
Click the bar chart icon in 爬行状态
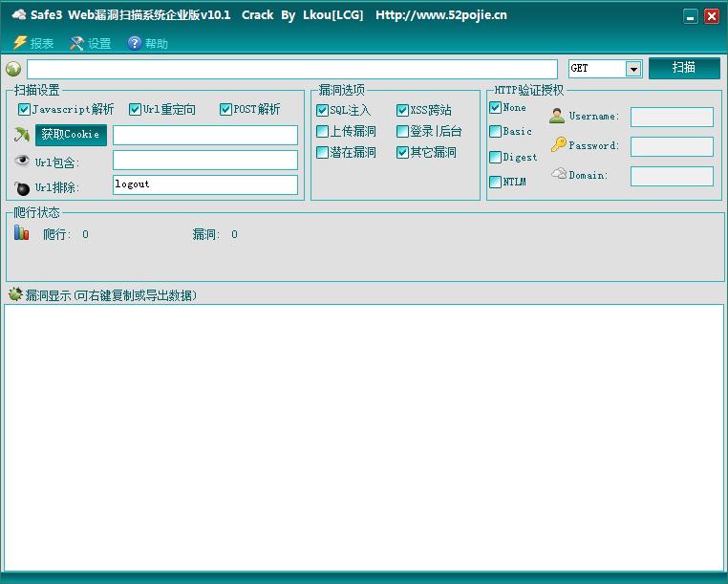[22, 233]
